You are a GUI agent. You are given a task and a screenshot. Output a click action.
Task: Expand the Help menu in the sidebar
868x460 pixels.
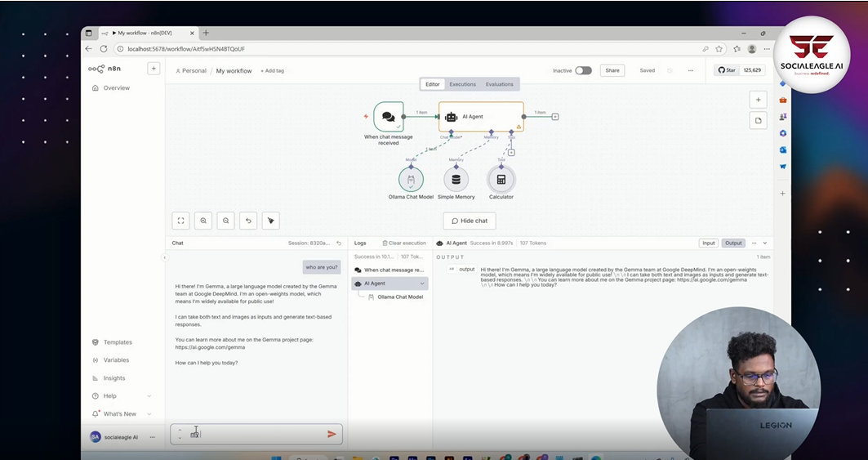(149, 396)
